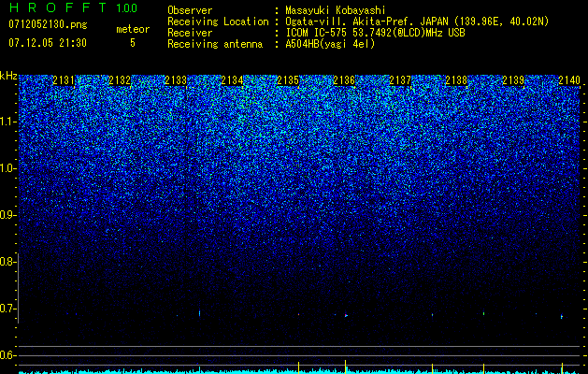This screenshot has width=588, height=374.
Task: Click the 1.1 kHz frequency axis label
Action: [x=7, y=122]
